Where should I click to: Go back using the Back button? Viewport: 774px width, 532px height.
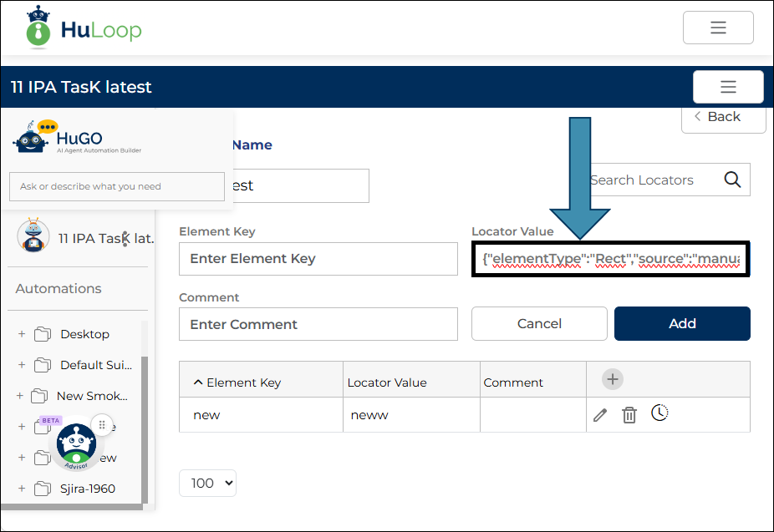click(723, 117)
